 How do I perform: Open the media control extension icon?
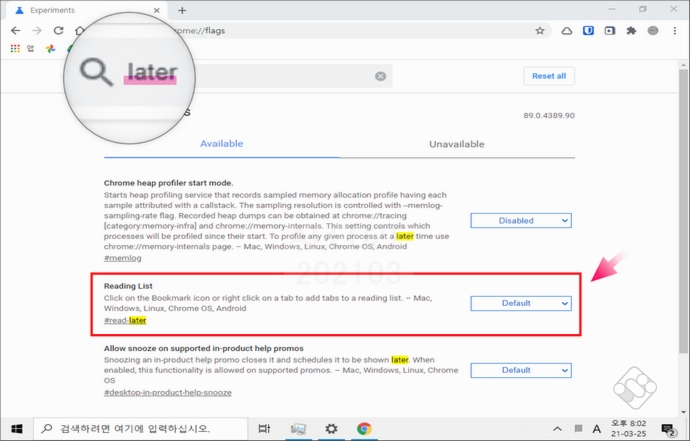(x=610, y=30)
